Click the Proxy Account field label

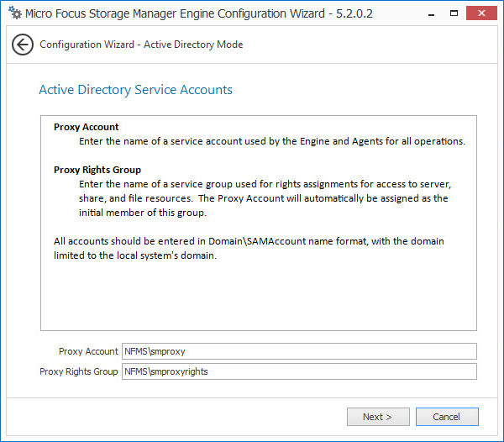point(88,351)
